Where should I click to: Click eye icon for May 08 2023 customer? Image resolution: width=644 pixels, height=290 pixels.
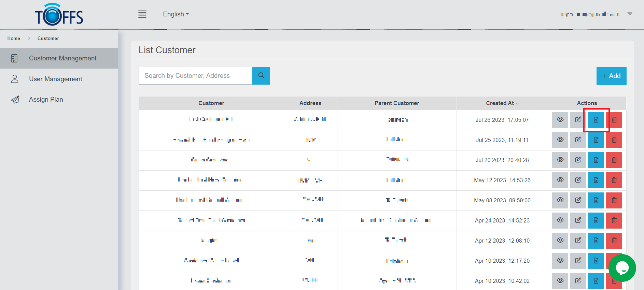point(560,200)
